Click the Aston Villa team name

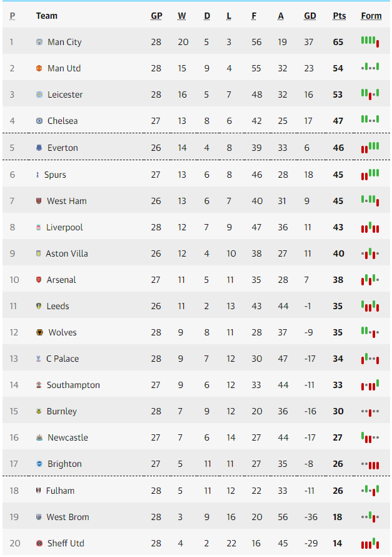67,253
